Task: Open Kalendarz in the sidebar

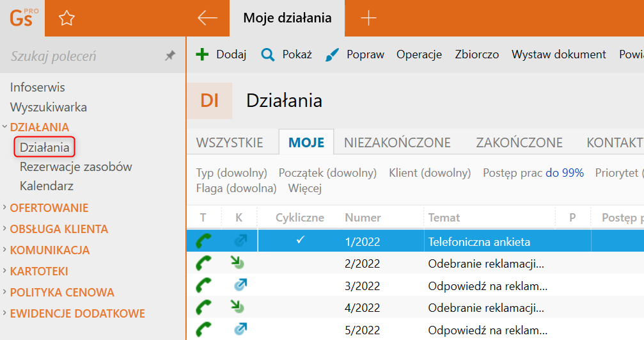Action: point(47,186)
